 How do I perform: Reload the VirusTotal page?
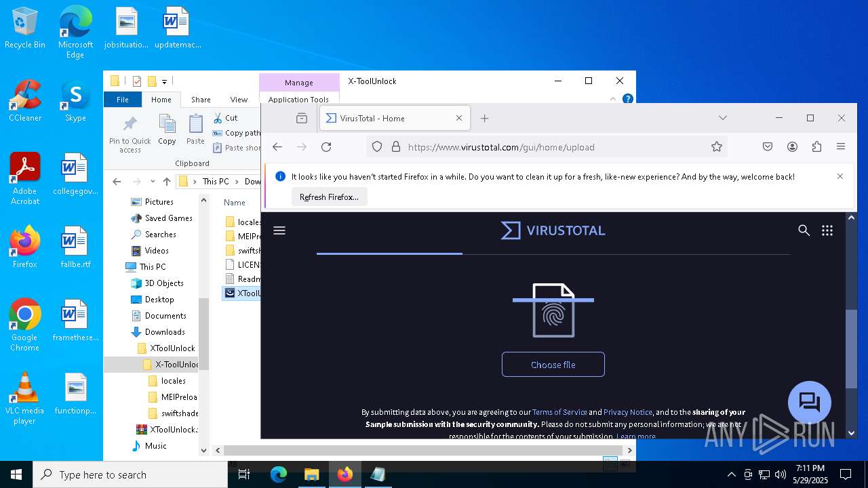click(x=326, y=146)
